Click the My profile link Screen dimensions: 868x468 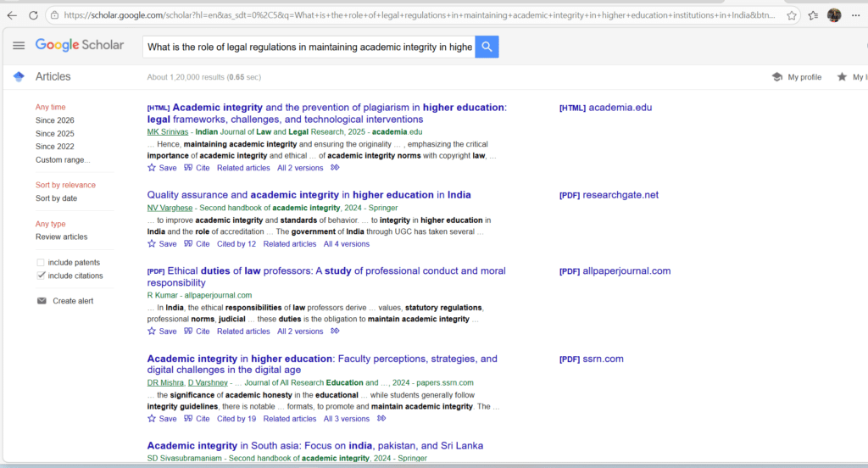(x=804, y=77)
